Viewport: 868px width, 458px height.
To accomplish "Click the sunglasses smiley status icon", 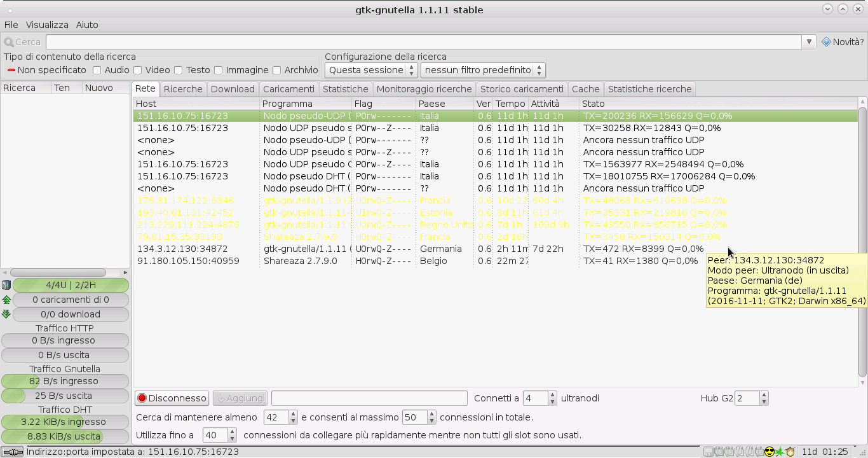I will (769, 452).
